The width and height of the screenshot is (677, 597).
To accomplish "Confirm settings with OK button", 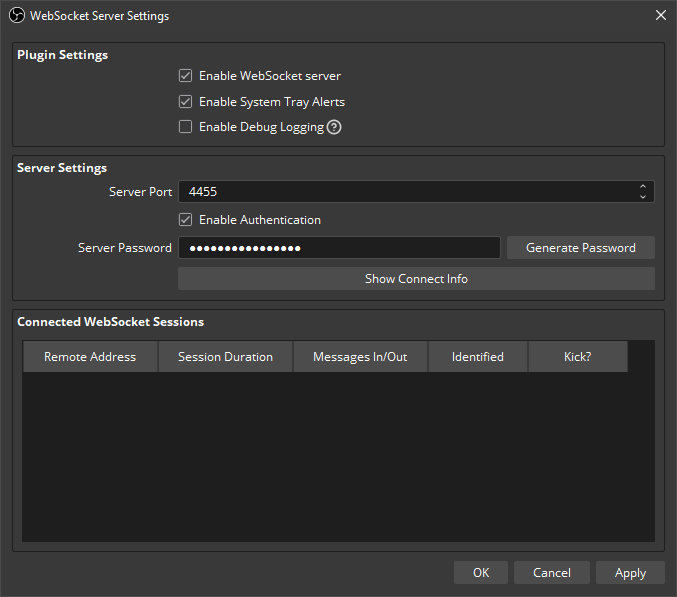I will pyautogui.click(x=481, y=573).
